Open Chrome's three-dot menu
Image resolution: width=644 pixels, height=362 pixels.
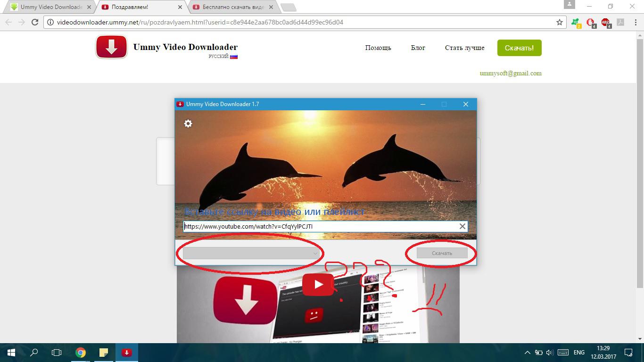click(x=635, y=22)
